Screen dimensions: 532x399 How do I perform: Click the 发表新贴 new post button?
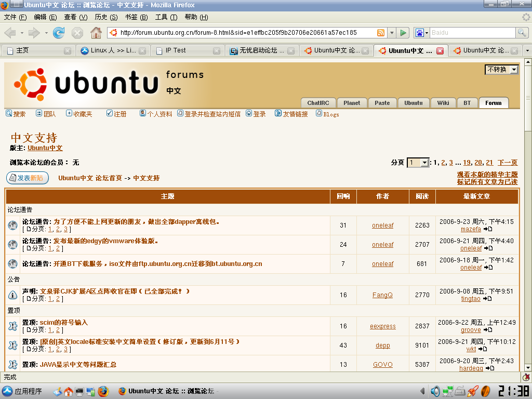[28, 178]
